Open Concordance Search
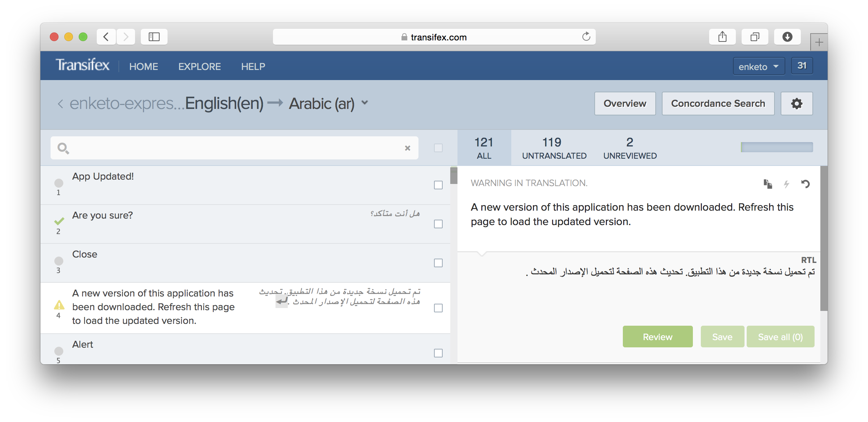 (x=718, y=104)
